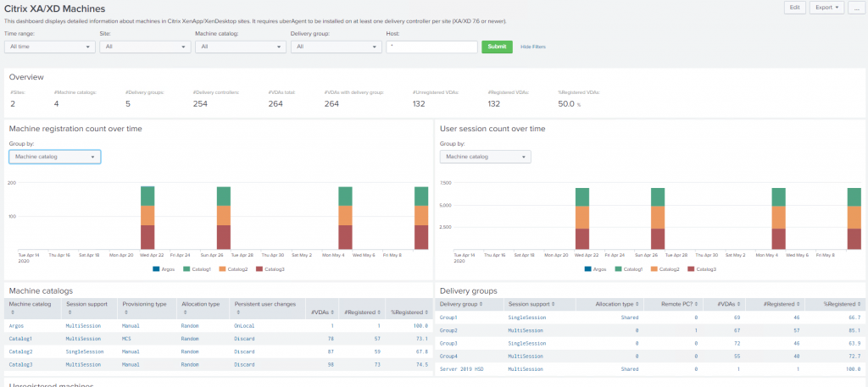This screenshot has height=387, width=868.
Task: Open Group by dropdown for machine registration chart
Action: point(55,157)
